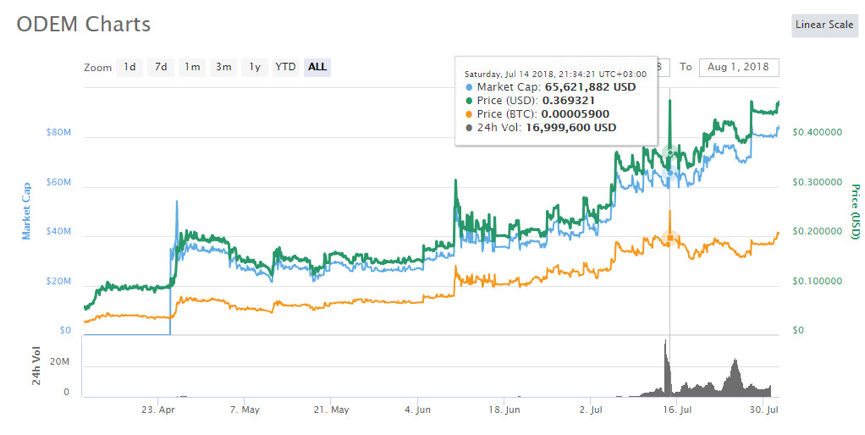
Task: Click the $0.300000 price axis value
Action: click(818, 182)
